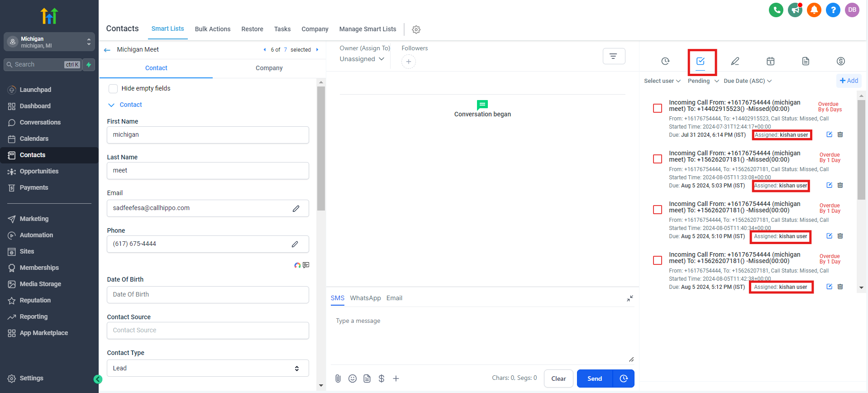Insert an emoji in the message
Image resolution: width=868 pixels, height=393 pixels.
click(353, 379)
